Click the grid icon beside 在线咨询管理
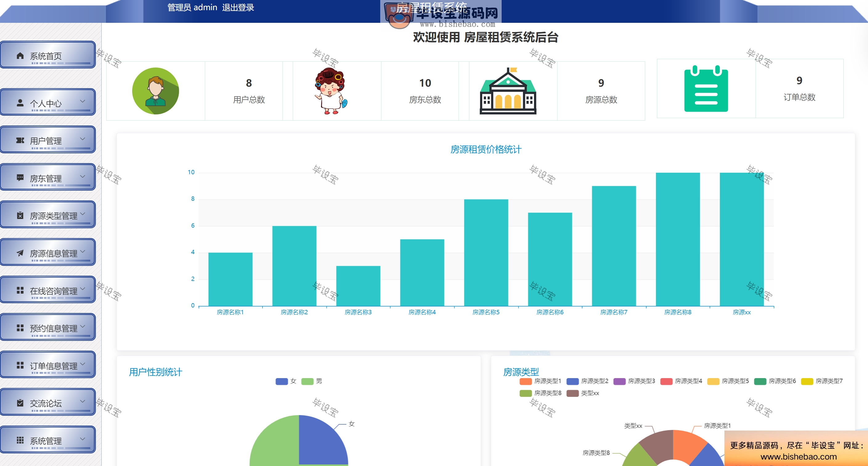This screenshot has height=466, width=868. (20, 290)
